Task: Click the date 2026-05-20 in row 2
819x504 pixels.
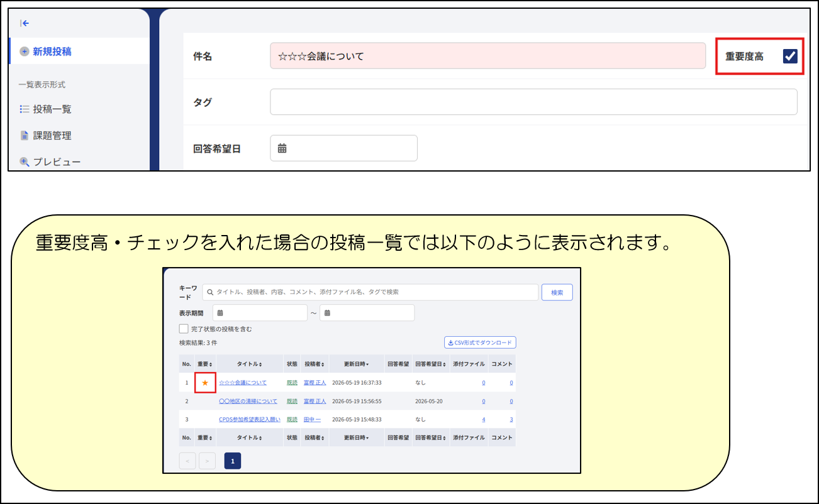Action: pos(430,401)
